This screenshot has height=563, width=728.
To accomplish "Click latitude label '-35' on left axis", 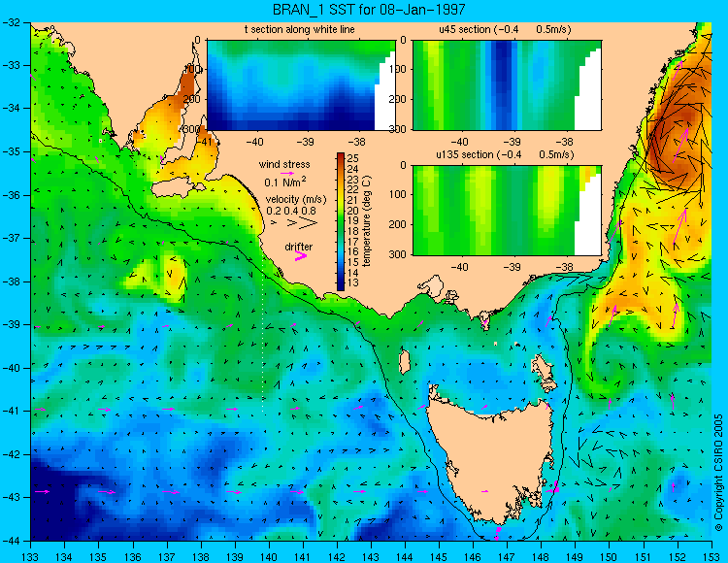I will [x=11, y=152].
